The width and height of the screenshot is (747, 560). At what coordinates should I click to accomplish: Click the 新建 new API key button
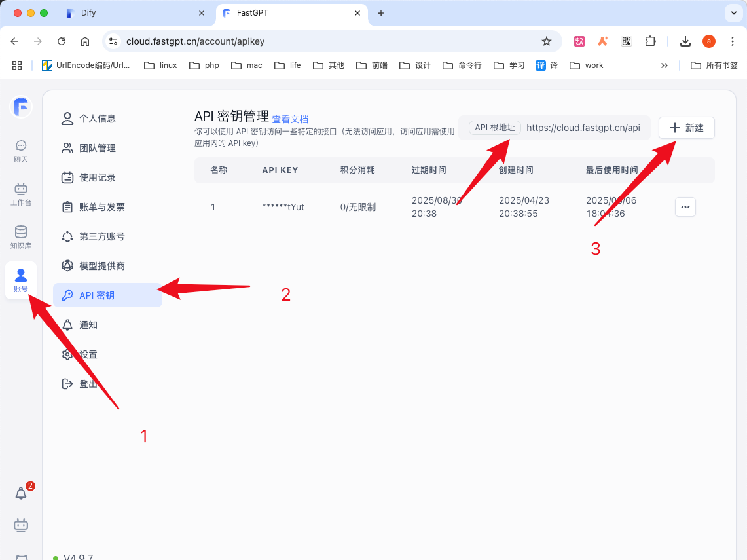(x=687, y=128)
